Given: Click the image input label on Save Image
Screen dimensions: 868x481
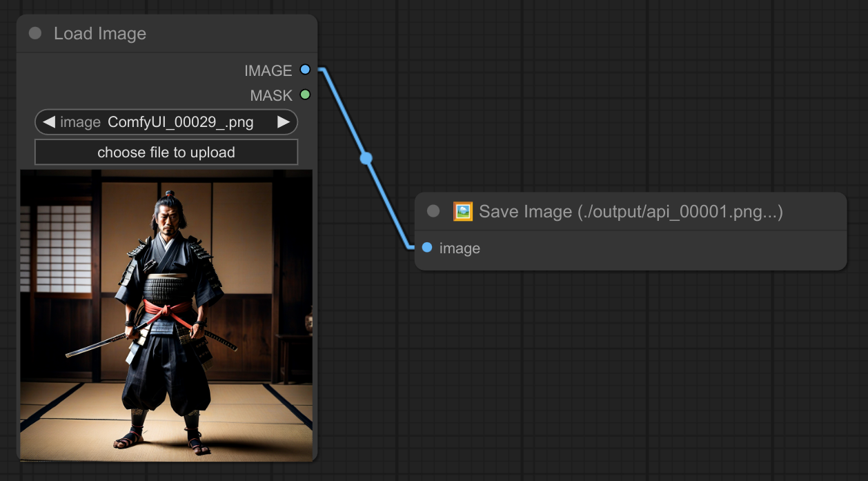Looking at the screenshot, I should coord(460,248).
